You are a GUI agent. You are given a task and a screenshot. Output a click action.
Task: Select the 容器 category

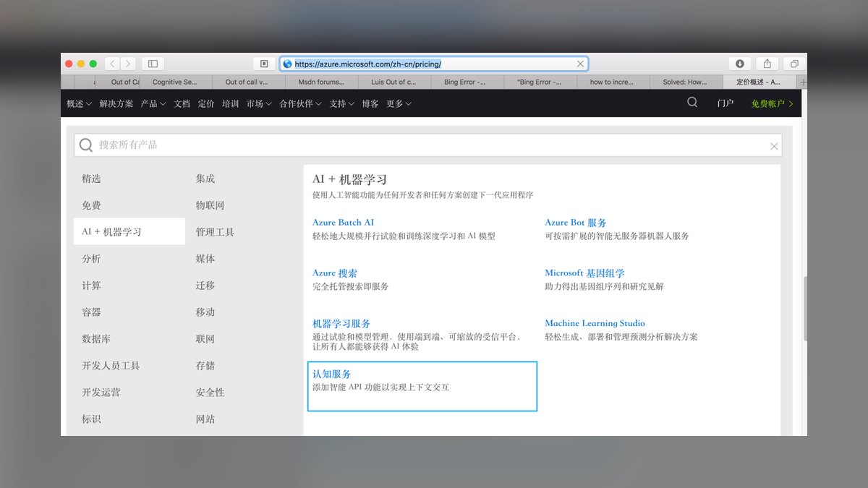(92, 312)
